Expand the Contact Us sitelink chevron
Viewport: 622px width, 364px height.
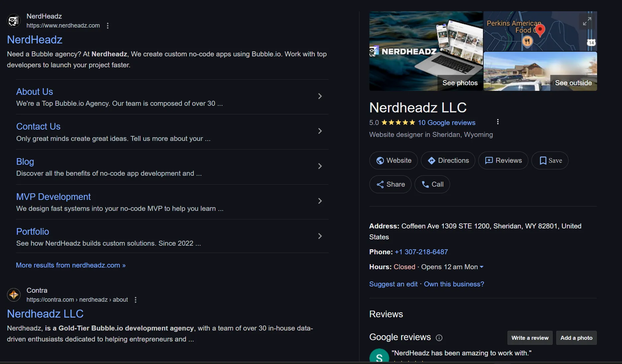(320, 131)
